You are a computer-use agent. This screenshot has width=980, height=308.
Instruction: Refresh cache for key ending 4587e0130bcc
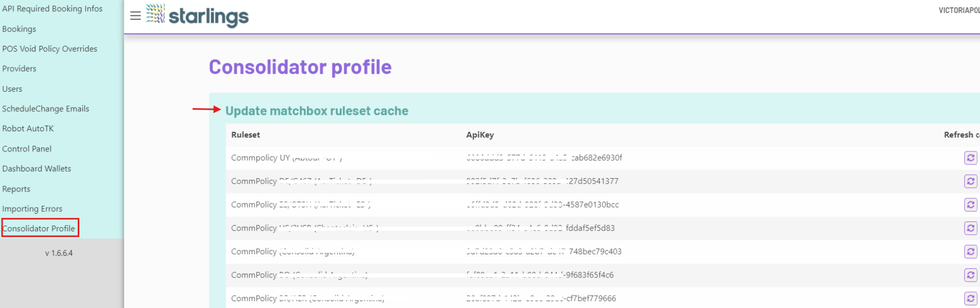[970, 204]
